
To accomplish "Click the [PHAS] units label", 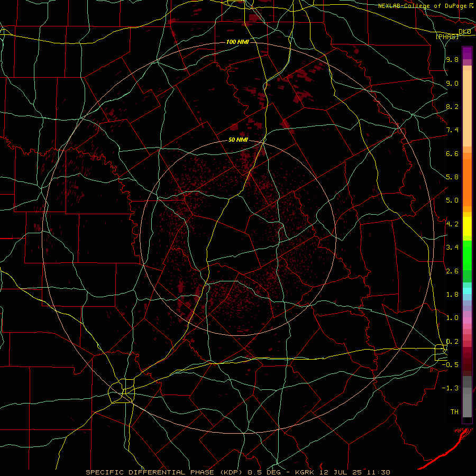I will [x=447, y=37].
